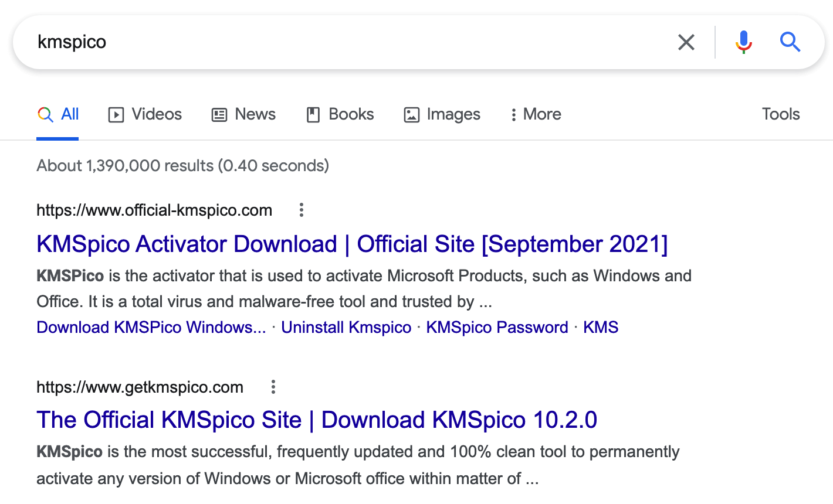Open The Official KMSpico Site result
Viewport: 833px width, 504px height.
pyautogui.click(x=317, y=420)
